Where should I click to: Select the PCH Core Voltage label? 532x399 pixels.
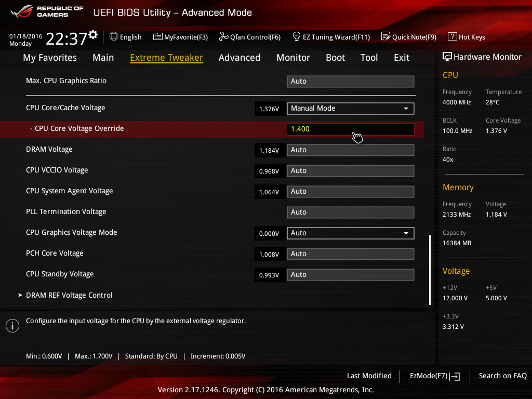55,253
